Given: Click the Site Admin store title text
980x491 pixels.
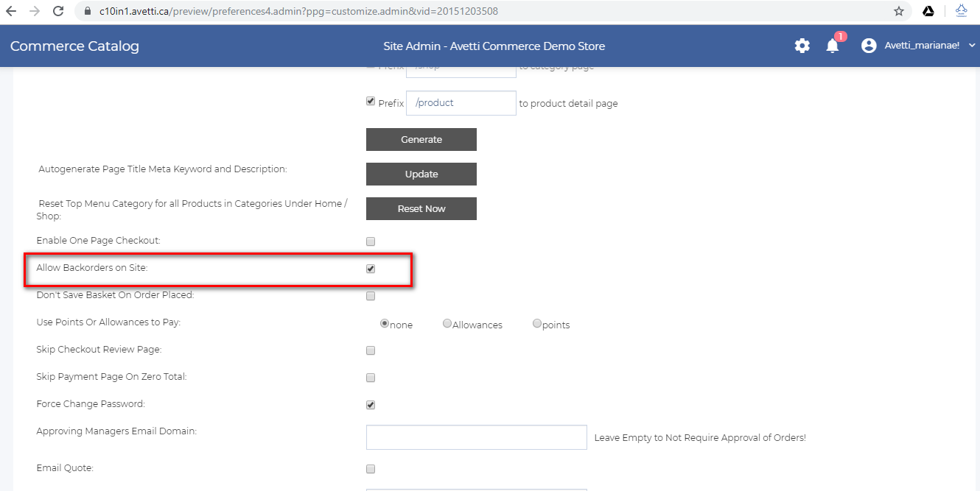Looking at the screenshot, I should [x=494, y=46].
